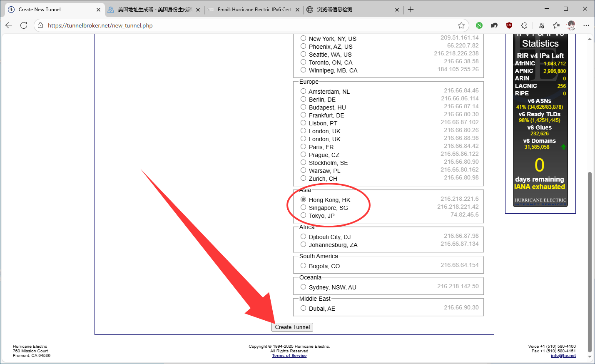The width and height of the screenshot is (595, 364).
Task: Click the info@he.net email link
Action: click(563, 356)
